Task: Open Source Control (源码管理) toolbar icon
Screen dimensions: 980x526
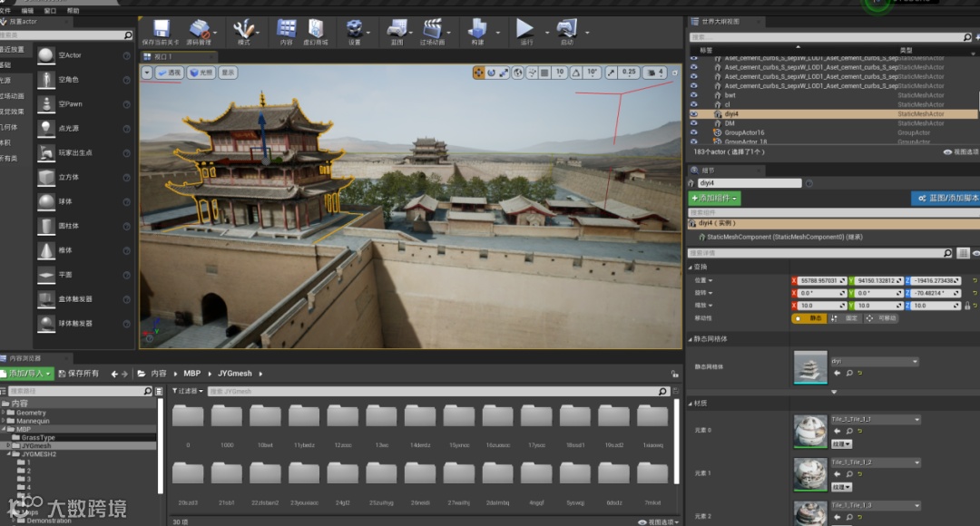Action: 199,29
